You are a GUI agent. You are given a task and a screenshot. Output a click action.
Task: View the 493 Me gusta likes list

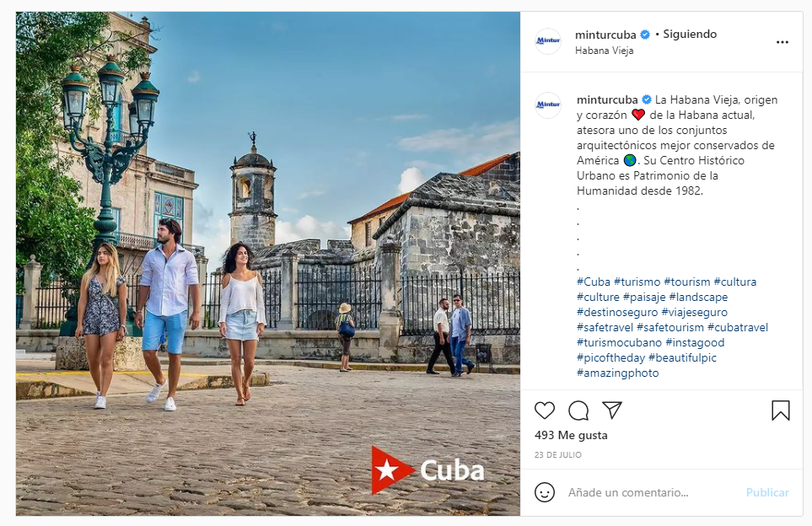[x=571, y=436]
